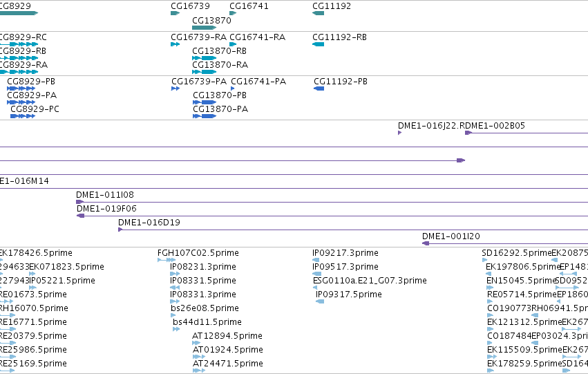Image resolution: width=588 pixels, height=374 pixels.
Task: Click the bs26e08.5prime EST label
Action: pos(205,308)
